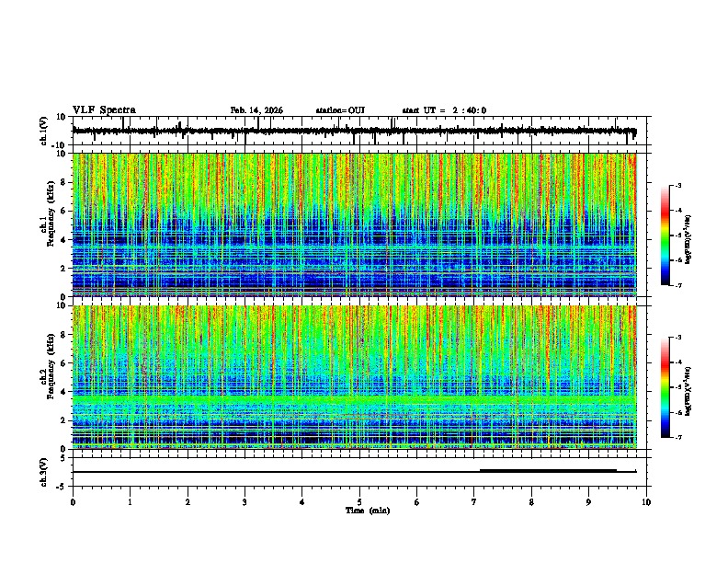Click the ch.1 color scale PSD units label
Viewport: 728px width, 563px height.
coord(688,240)
